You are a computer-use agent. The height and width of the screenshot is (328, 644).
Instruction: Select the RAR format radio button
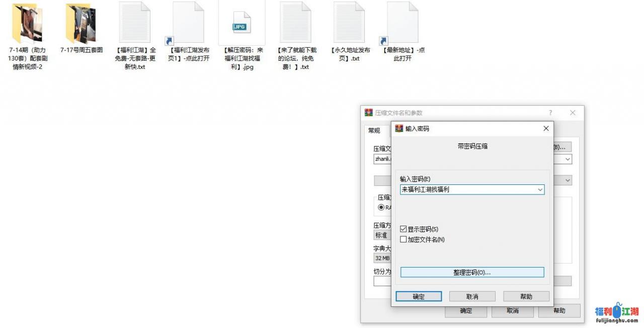381,207
